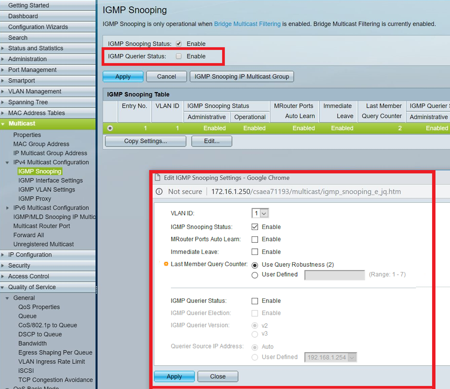
Task: Select User Defined query counter radio
Action: (x=255, y=275)
